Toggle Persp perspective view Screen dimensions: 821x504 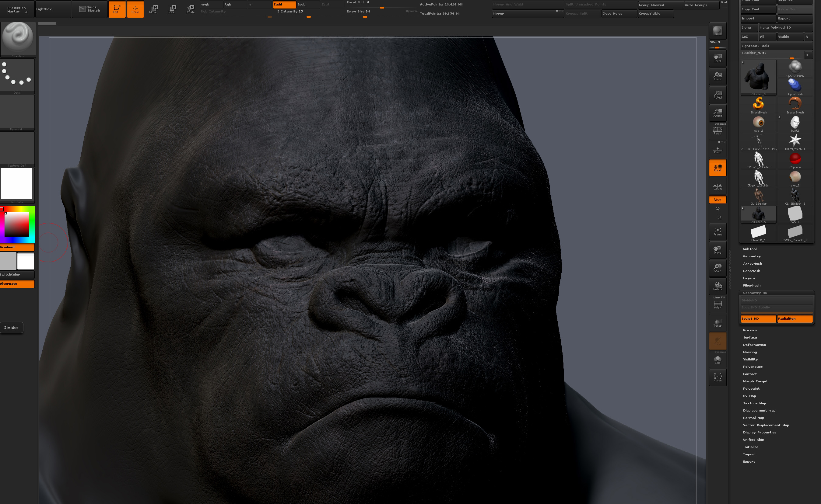pyautogui.click(x=717, y=130)
